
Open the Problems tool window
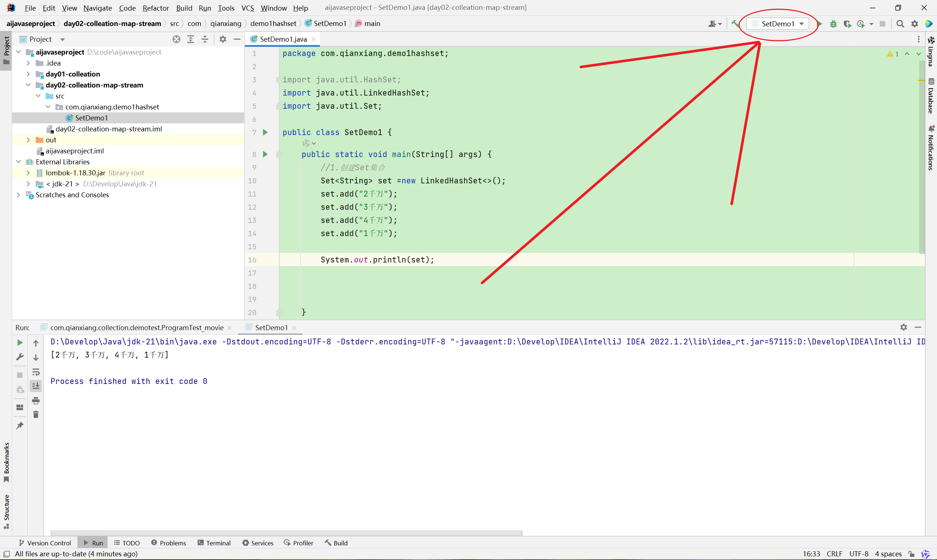coord(168,543)
